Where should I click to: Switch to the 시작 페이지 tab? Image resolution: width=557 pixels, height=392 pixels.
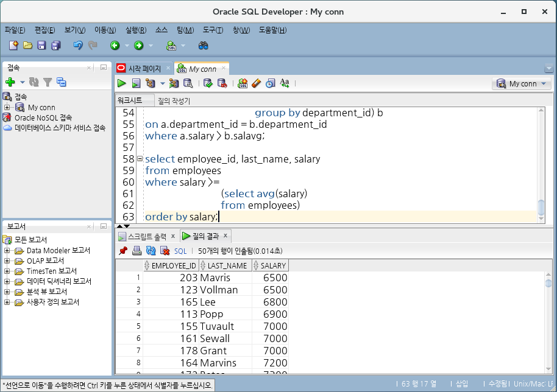click(144, 68)
